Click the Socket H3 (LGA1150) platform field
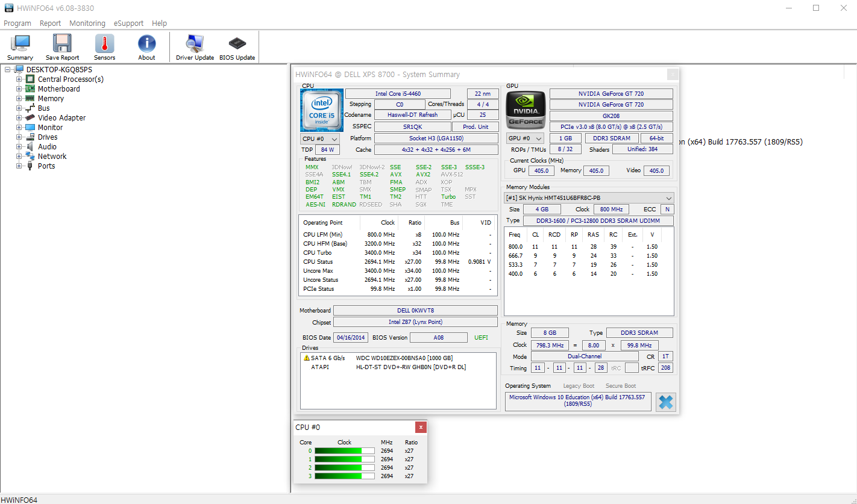Screen dimensions: 857x504 coord(436,138)
